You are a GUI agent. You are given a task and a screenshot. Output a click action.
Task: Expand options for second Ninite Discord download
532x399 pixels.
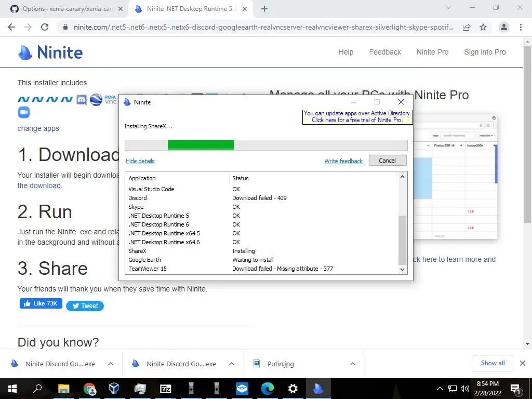[232, 364]
